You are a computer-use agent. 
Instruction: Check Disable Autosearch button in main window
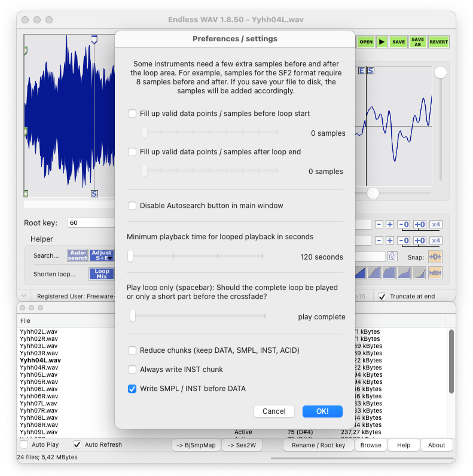[132, 206]
